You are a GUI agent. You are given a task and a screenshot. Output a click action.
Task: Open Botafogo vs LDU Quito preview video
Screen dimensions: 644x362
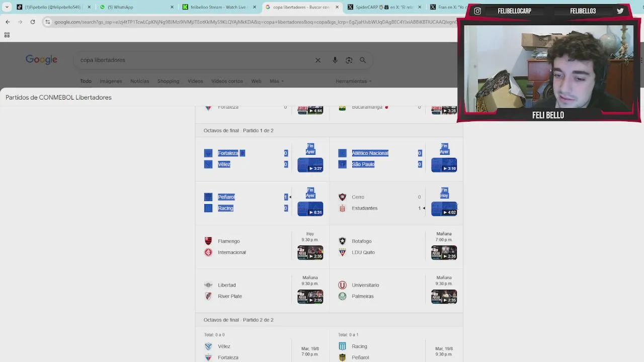coord(444,252)
